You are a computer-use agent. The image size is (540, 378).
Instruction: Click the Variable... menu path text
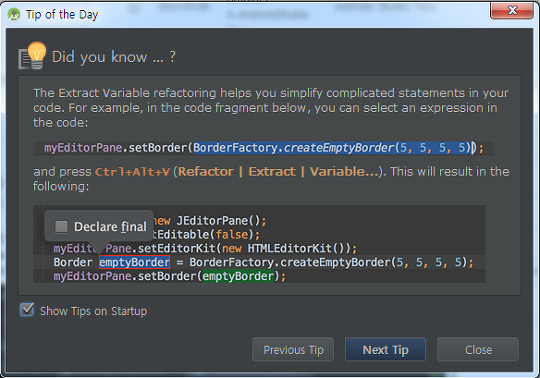(344, 171)
